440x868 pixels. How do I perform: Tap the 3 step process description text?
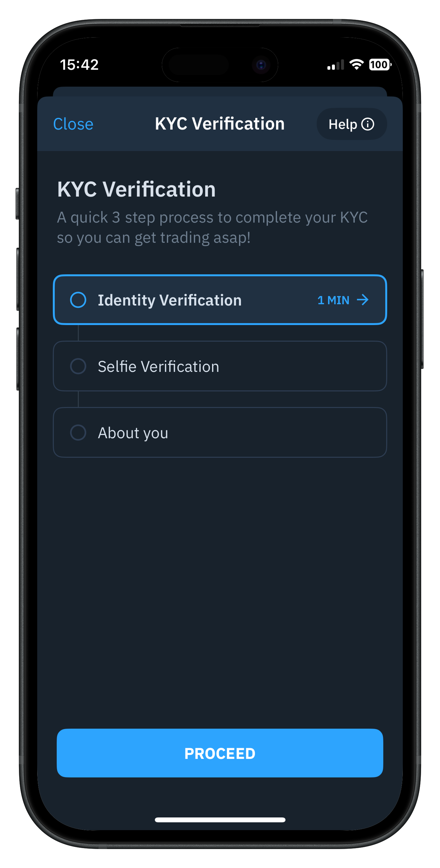pos(212,228)
